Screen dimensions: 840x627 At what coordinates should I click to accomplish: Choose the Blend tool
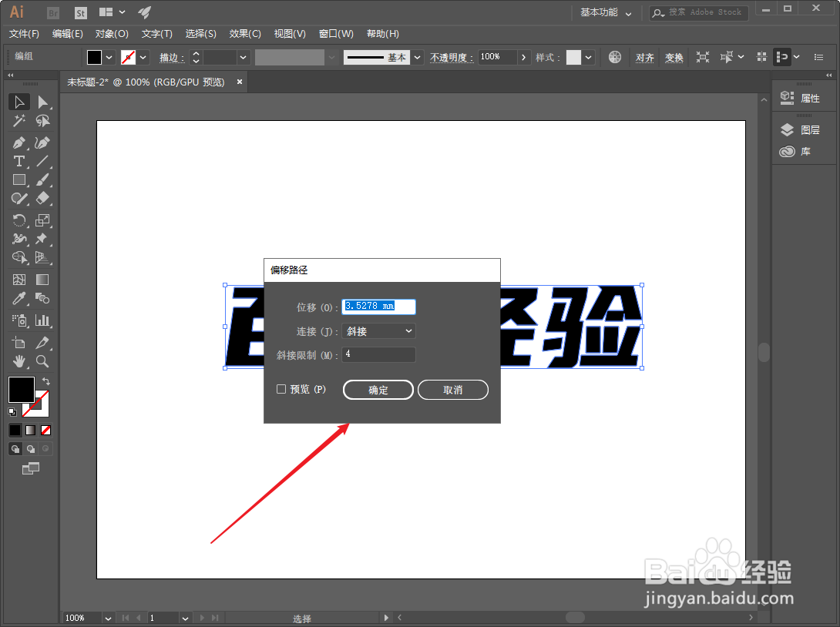click(x=42, y=298)
